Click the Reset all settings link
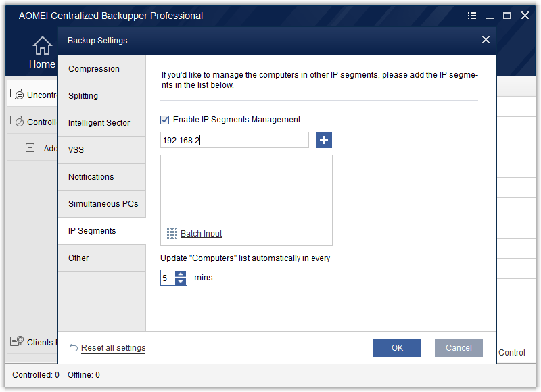This screenshot has height=392, width=541. point(113,348)
